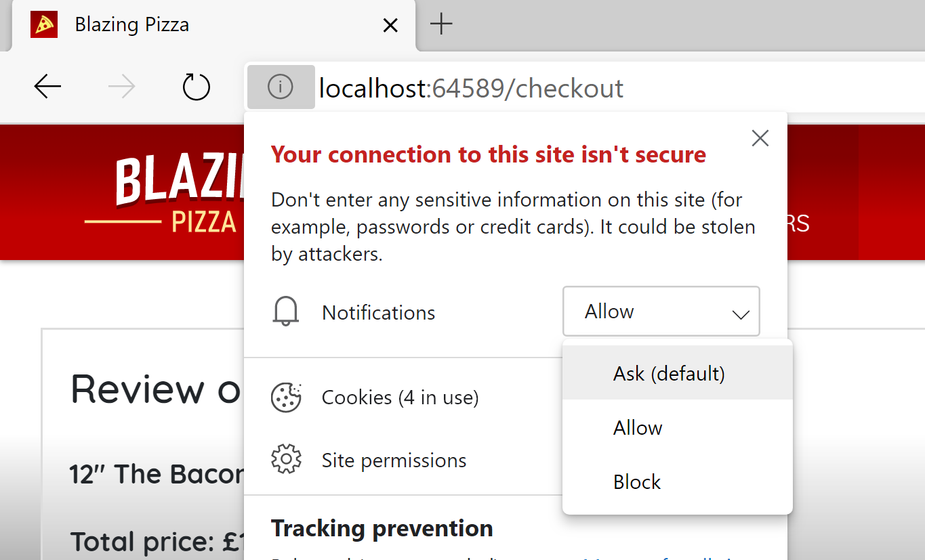Image resolution: width=925 pixels, height=560 pixels.
Task: Open the Notifications permission dropdown
Action: [x=661, y=311]
